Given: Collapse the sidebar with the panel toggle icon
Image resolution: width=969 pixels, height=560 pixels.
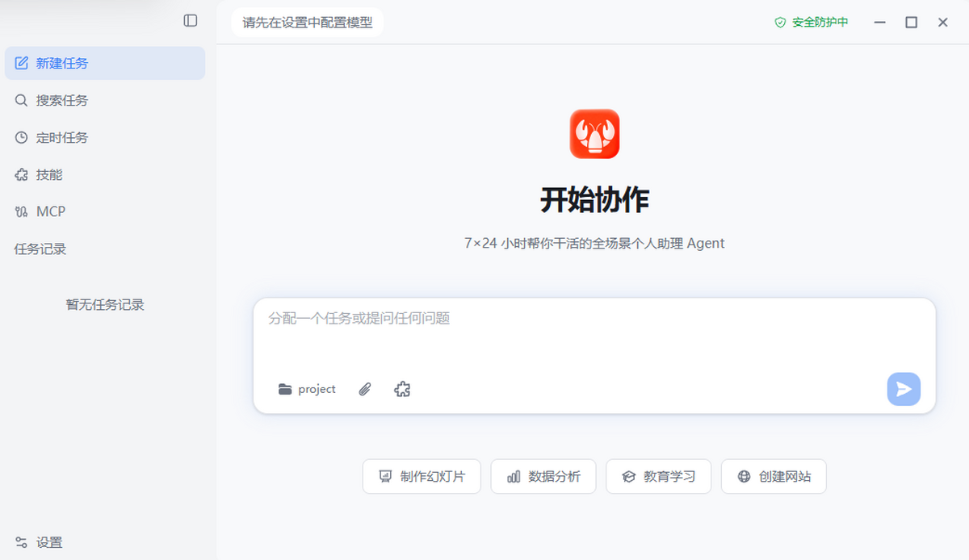Looking at the screenshot, I should [x=191, y=21].
